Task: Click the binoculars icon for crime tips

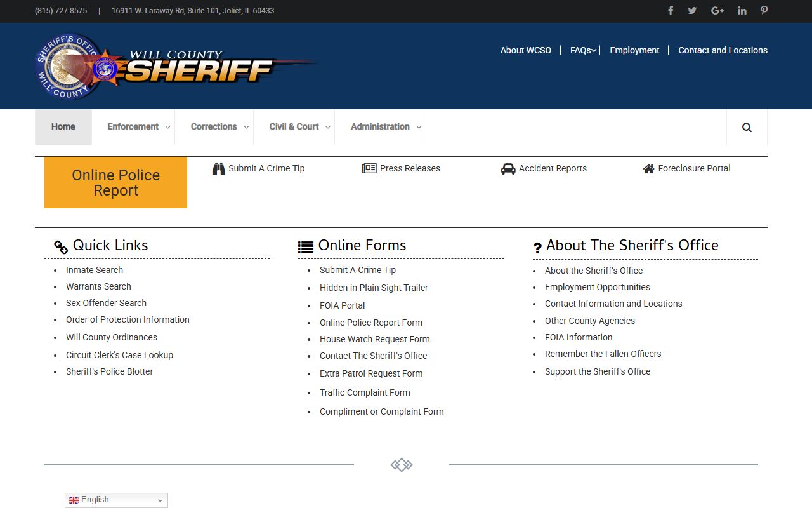Action: point(219,168)
